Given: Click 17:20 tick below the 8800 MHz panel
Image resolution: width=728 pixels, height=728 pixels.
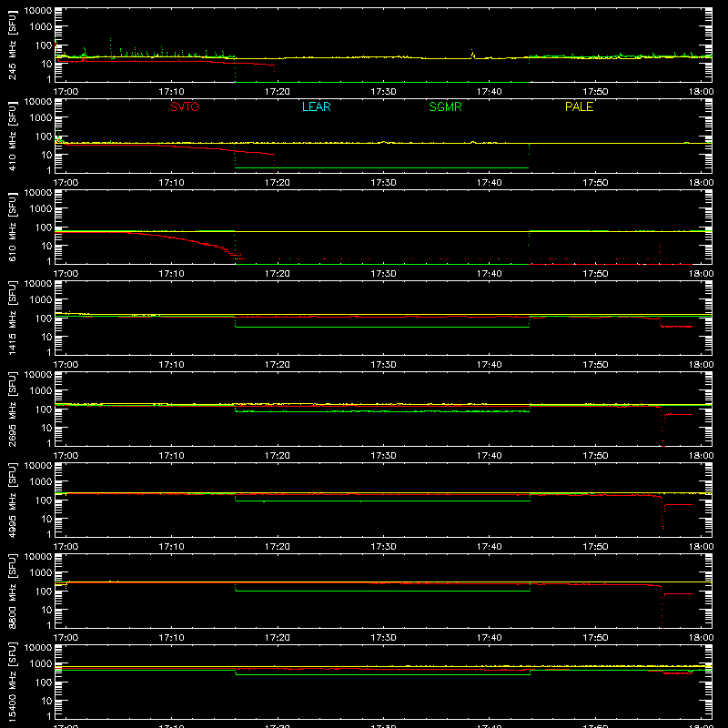Looking at the screenshot, I should [278, 638].
